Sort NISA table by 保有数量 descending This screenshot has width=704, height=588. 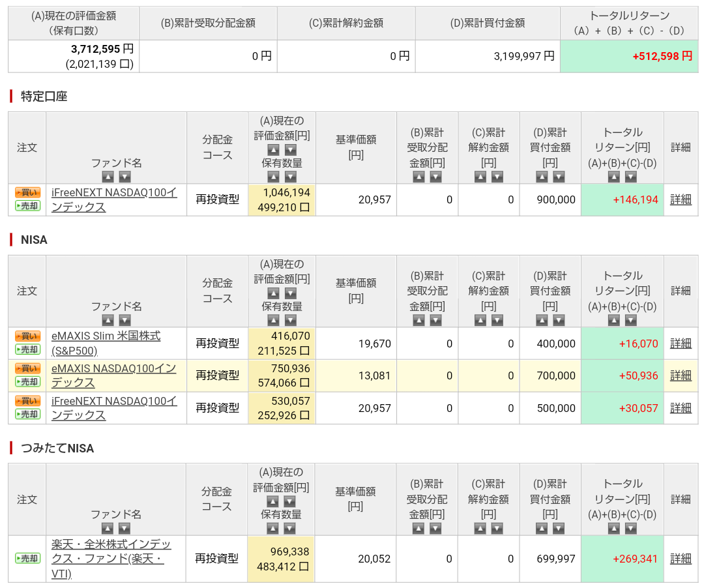pyautogui.click(x=291, y=320)
